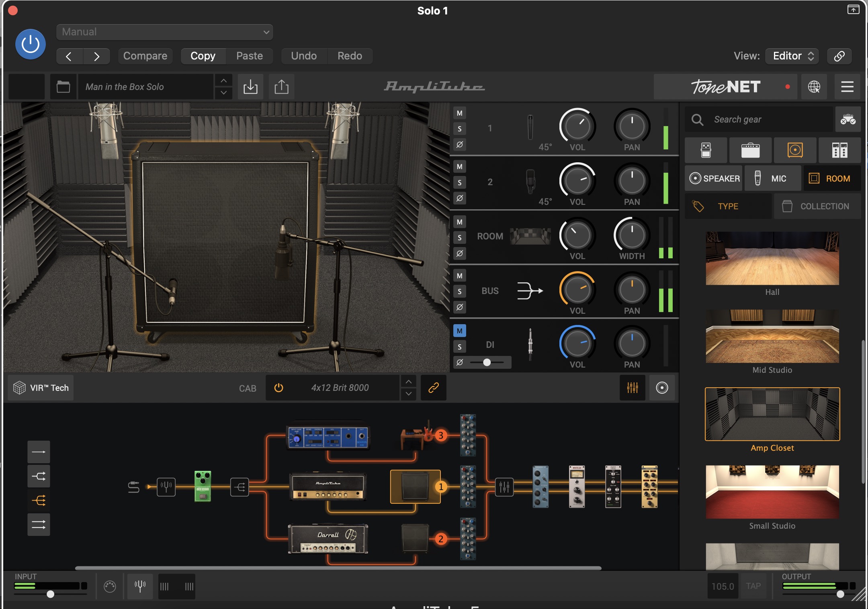Solo the BUS channel
The width and height of the screenshot is (868, 609).
pos(460,292)
